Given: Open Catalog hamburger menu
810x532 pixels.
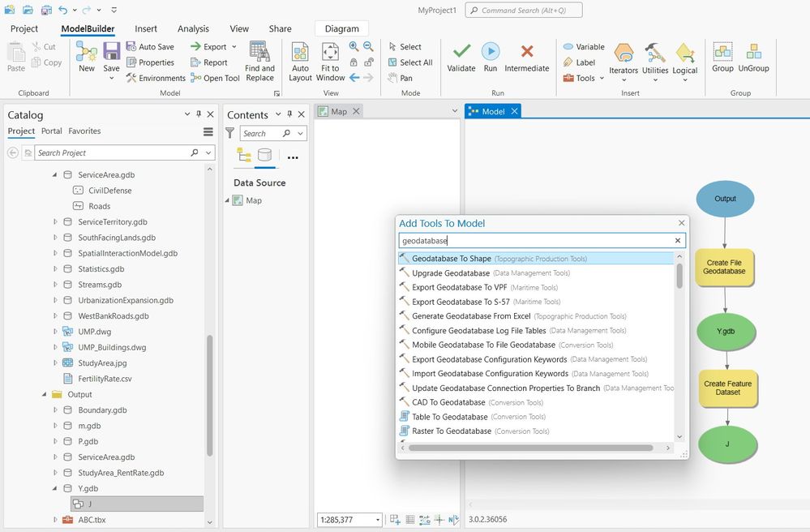Looking at the screenshot, I should coord(208,132).
